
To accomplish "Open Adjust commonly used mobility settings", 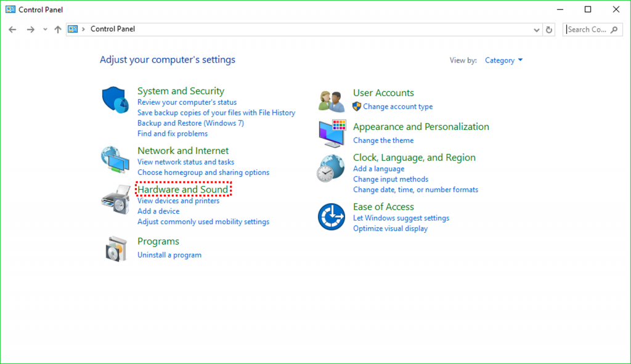I will click(x=203, y=222).
